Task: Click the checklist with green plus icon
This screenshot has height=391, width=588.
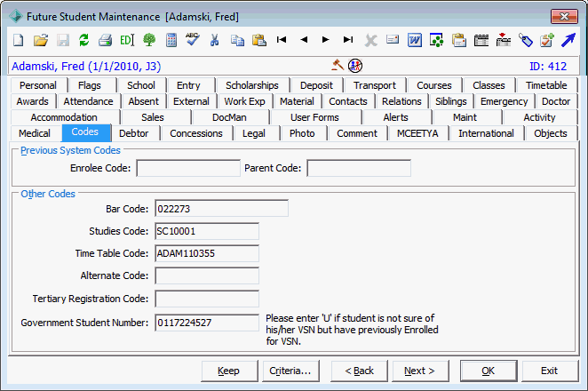Action: [x=547, y=40]
